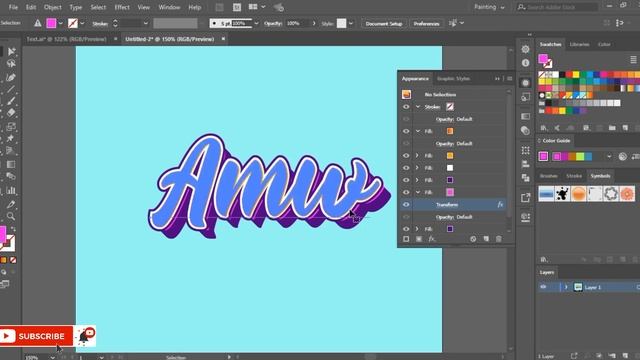Expand the yellow-orange Fill row
This screenshot has height=360, width=640.
pyautogui.click(x=417, y=156)
